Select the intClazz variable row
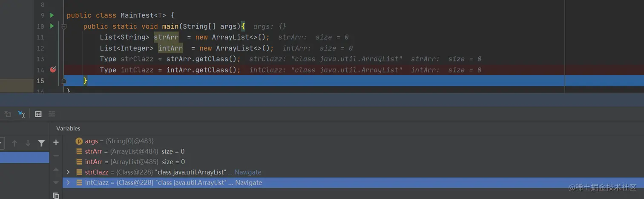This screenshot has height=199, width=644. click(353, 182)
